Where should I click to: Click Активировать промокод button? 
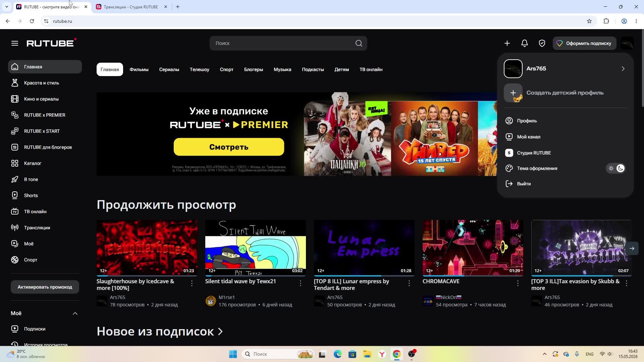tap(45, 287)
